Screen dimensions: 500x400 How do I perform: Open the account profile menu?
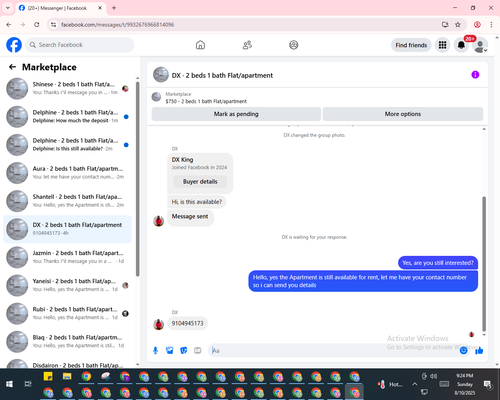pos(480,45)
